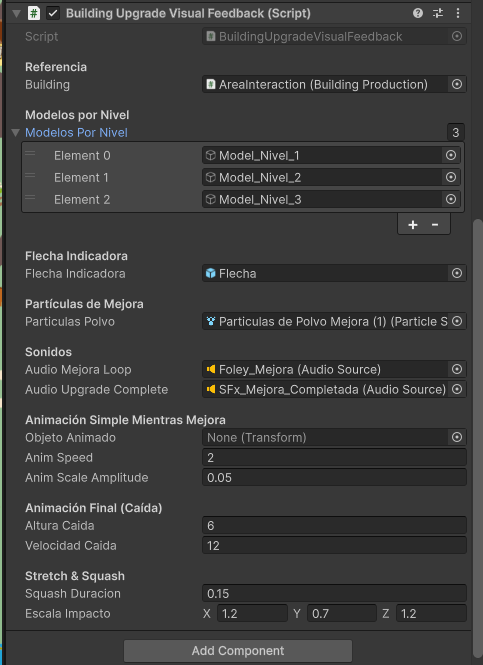Click the Anim Scale Amplitude label

[87, 478]
